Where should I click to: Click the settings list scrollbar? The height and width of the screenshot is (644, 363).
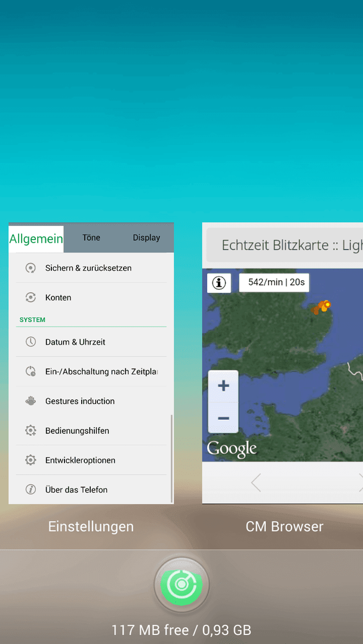[171, 459]
